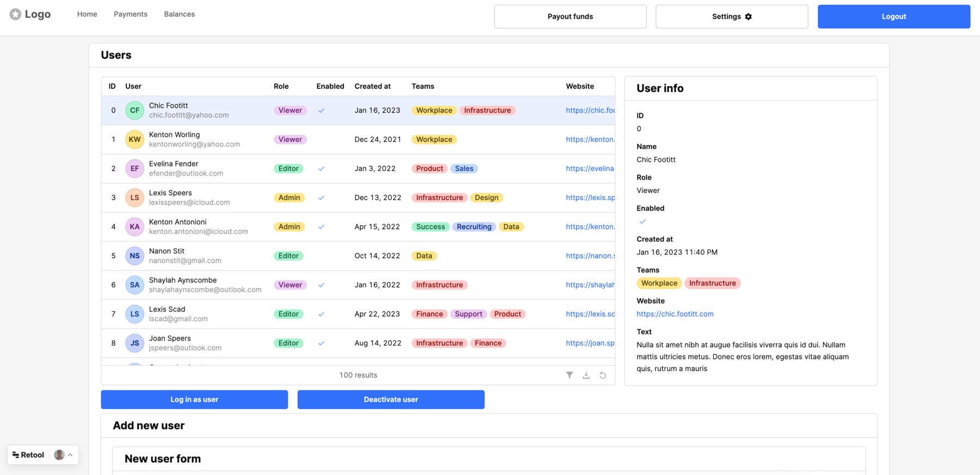Click Infrastructure tag in User info Teams
Screen dimensions: 980x475
tap(713, 283)
